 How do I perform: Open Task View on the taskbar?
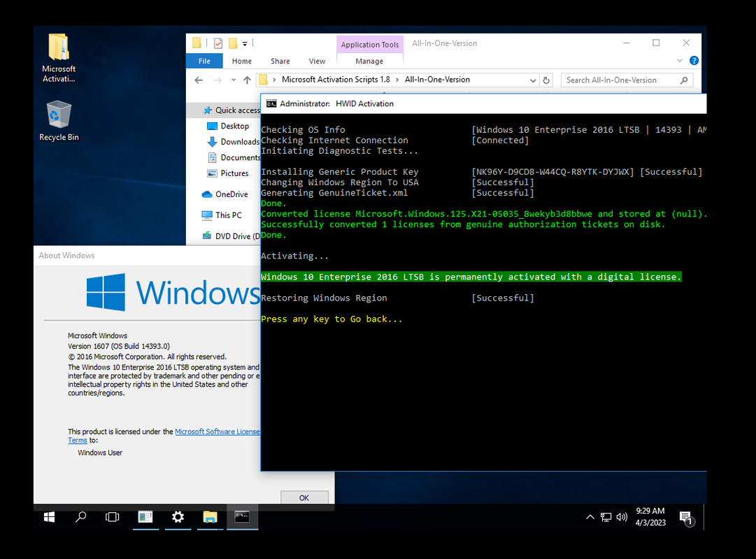point(113,517)
